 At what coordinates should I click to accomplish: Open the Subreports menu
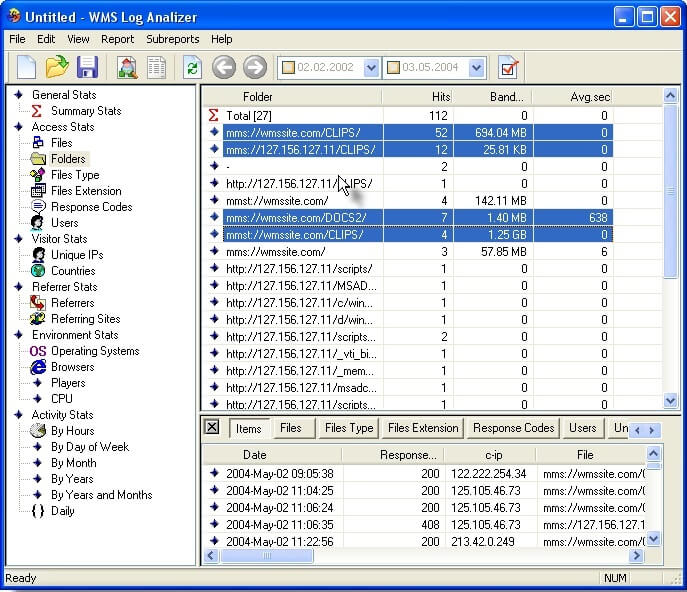(173, 39)
